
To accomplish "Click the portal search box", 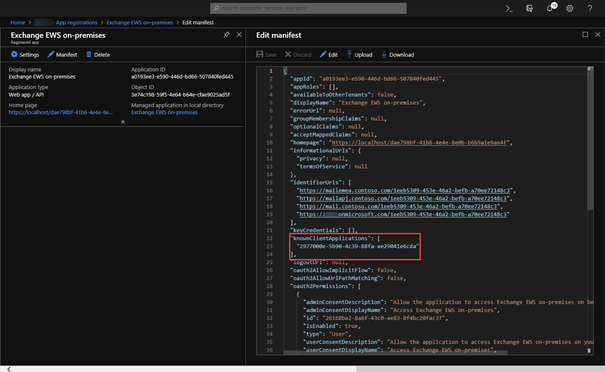I will click(308, 8).
